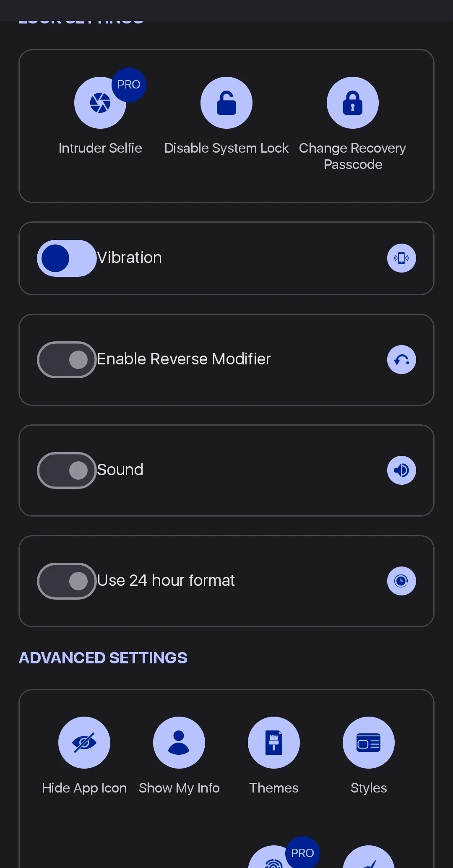Tap the speaker icon in Sound row
This screenshot has height=868, width=453.
click(401, 470)
